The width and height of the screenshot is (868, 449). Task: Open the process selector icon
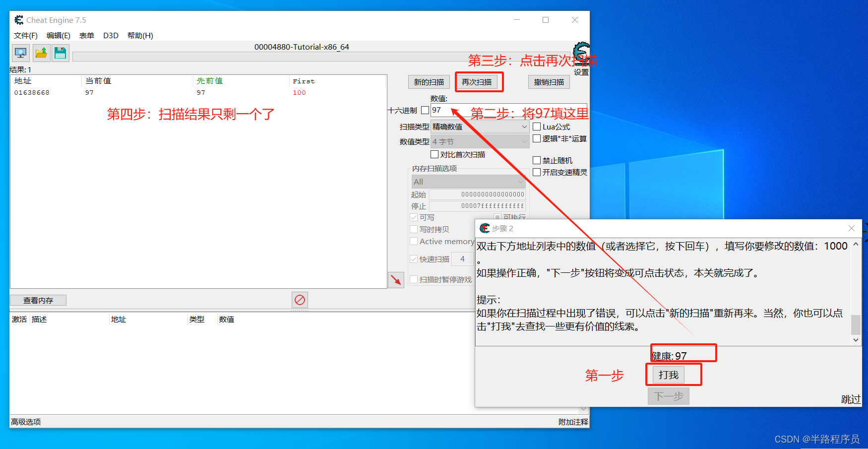[x=21, y=53]
